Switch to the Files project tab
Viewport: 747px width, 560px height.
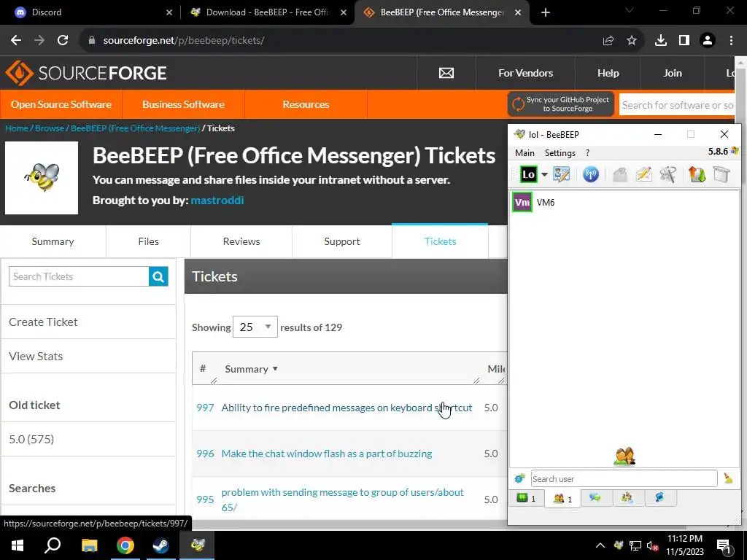pyautogui.click(x=148, y=241)
